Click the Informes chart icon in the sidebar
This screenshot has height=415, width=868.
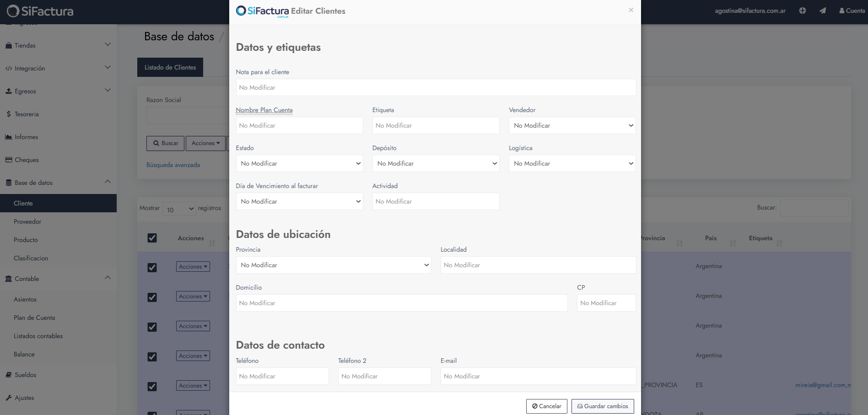9,137
